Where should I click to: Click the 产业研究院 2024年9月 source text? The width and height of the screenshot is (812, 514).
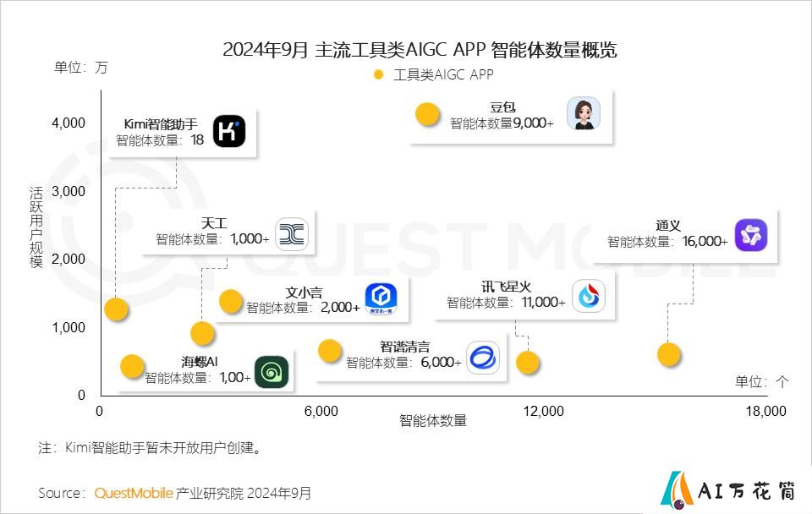(x=244, y=494)
